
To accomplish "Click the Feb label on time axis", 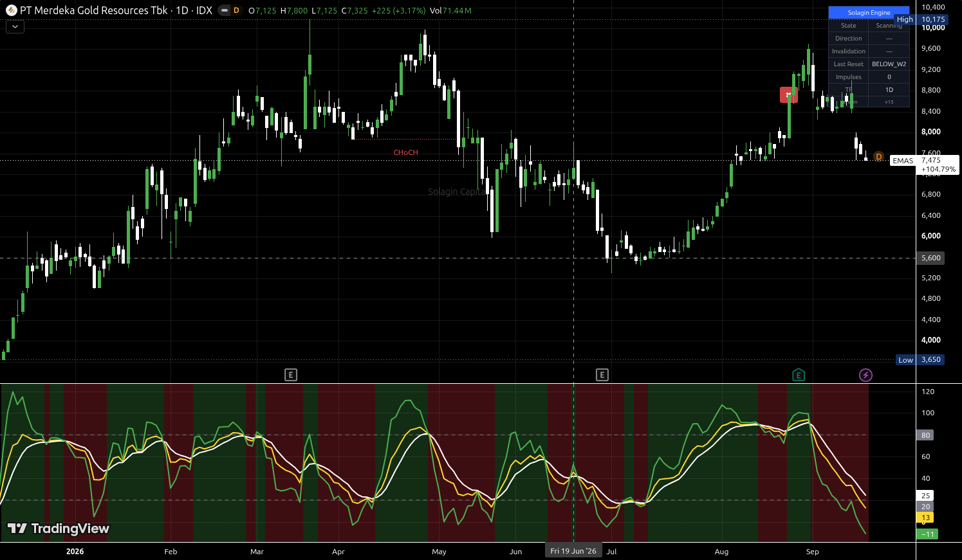I will pyautogui.click(x=171, y=552).
